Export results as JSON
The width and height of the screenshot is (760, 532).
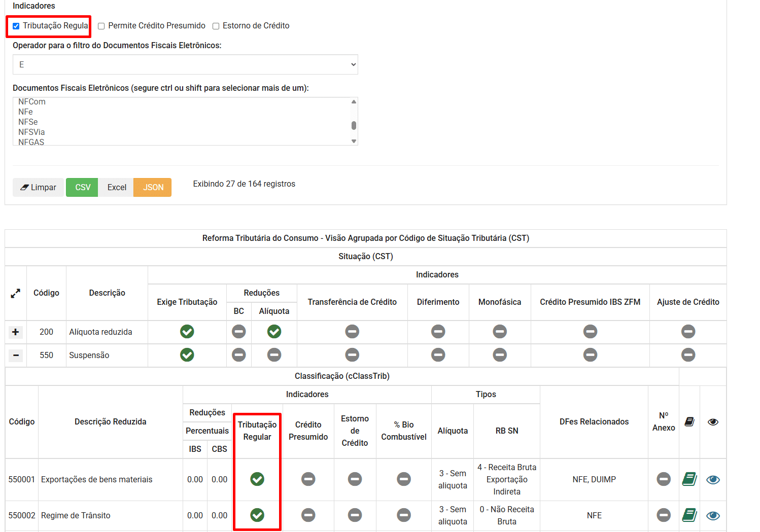[153, 187]
